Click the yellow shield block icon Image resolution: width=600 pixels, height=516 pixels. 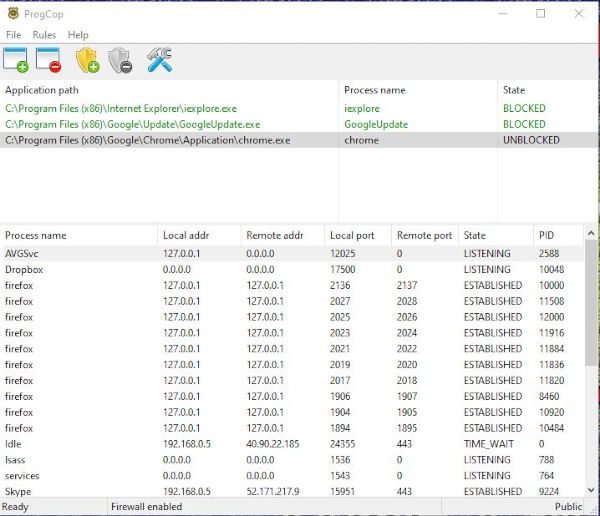(87, 61)
